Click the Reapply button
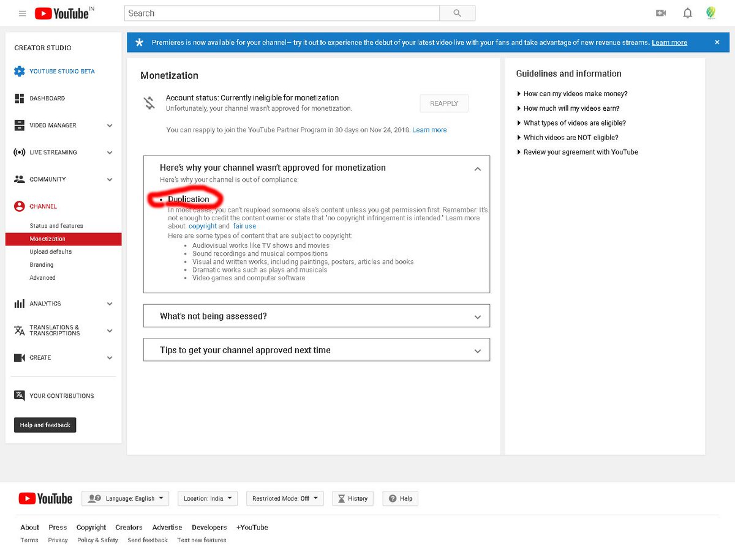The width and height of the screenshot is (735, 560). (444, 103)
